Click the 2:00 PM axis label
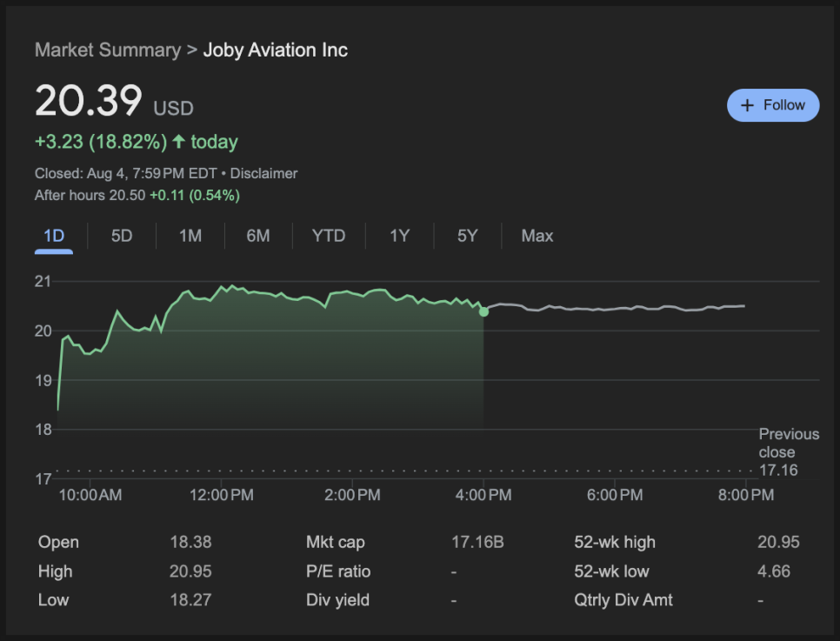This screenshot has width=840, height=641. 352,495
